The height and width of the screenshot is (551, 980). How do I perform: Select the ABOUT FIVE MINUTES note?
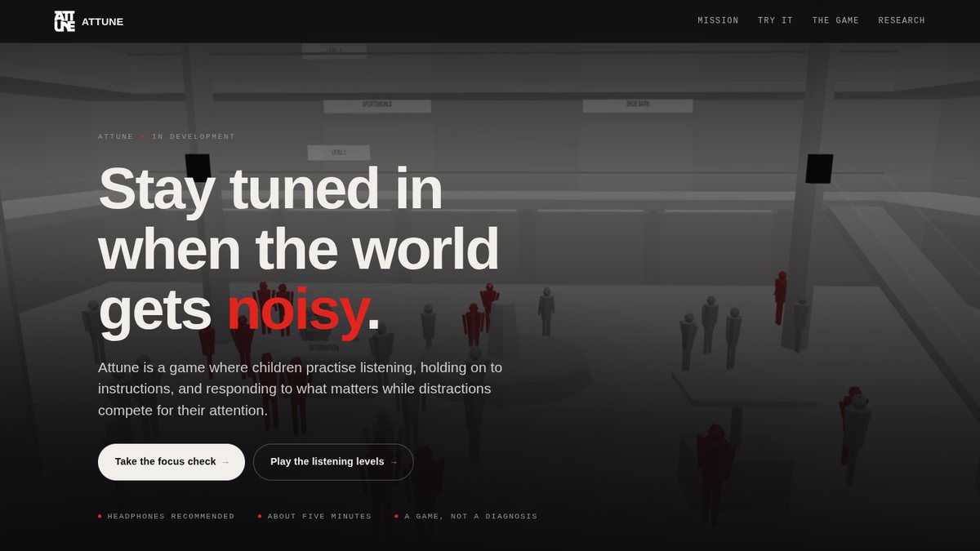click(314, 516)
